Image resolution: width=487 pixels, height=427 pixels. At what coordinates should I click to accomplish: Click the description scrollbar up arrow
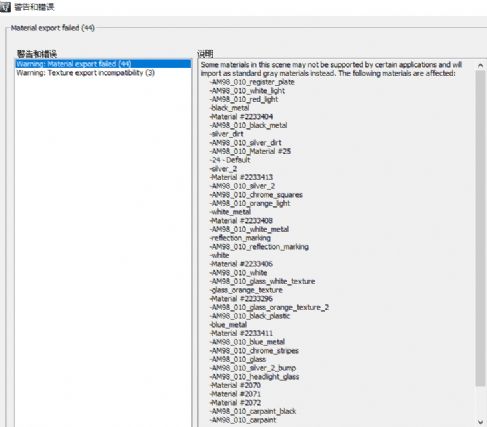(x=480, y=65)
